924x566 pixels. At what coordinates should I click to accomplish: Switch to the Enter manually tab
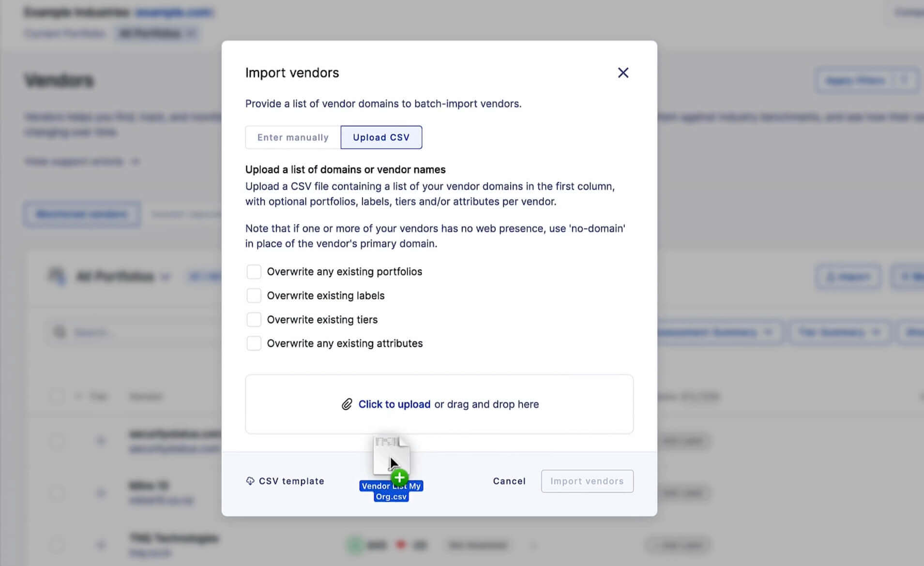coord(292,137)
